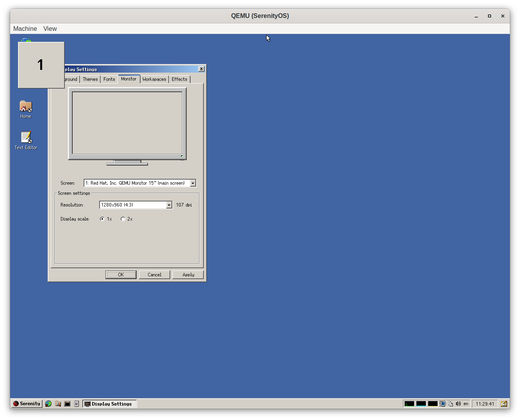Open the Terminal quick launch icon

pos(67,404)
